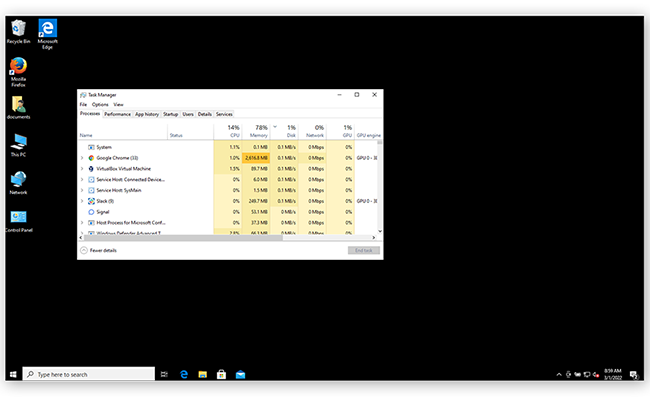Sort processes by the Name column

coord(123,131)
